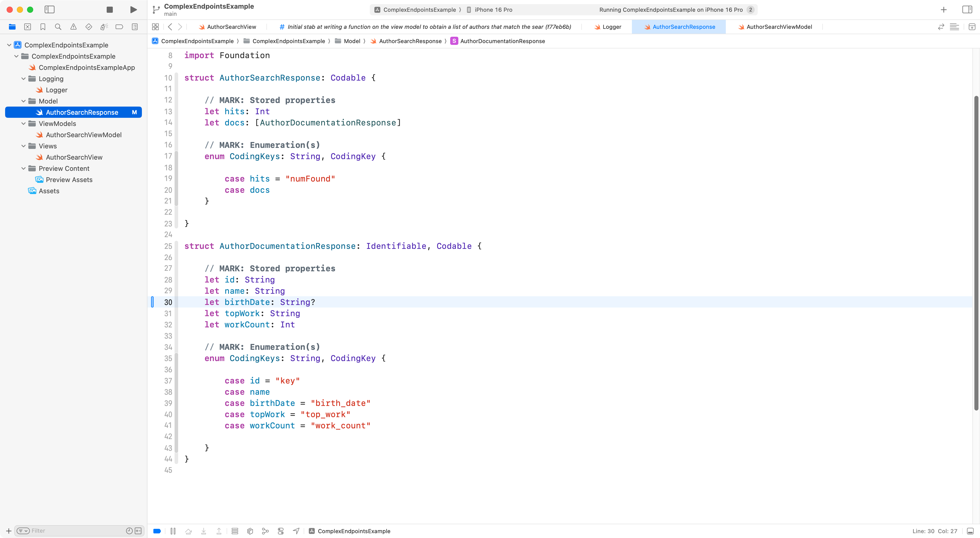
Task: Open the Find navigator magnifier icon
Action: [58, 27]
